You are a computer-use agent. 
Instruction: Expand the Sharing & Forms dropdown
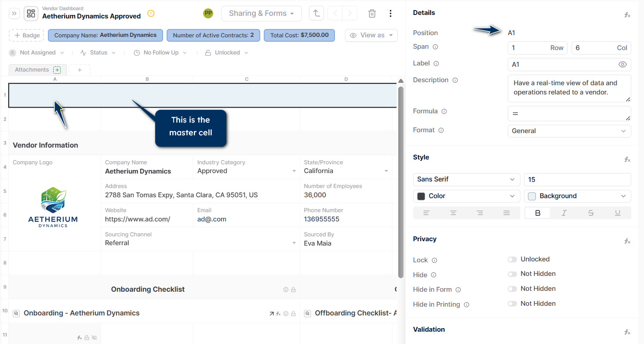click(x=261, y=14)
